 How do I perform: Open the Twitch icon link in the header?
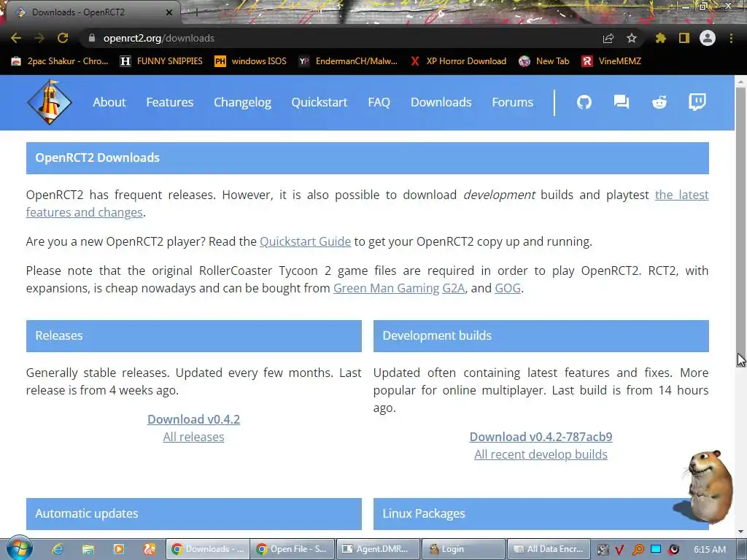697,102
